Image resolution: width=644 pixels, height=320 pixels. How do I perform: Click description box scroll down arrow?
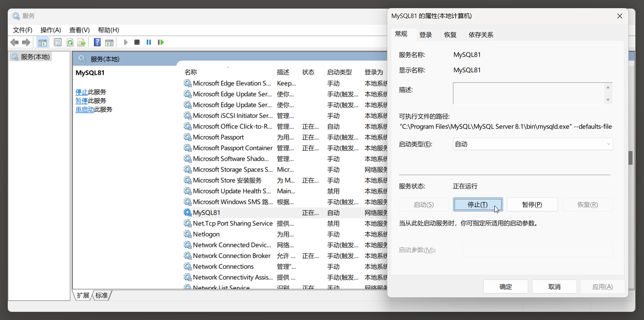608,100
